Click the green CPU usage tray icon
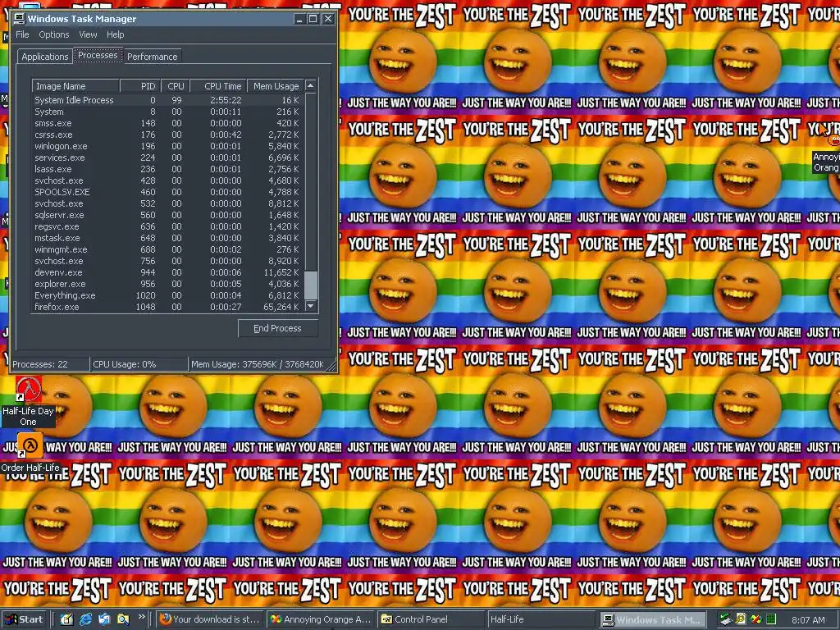 point(770,619)
